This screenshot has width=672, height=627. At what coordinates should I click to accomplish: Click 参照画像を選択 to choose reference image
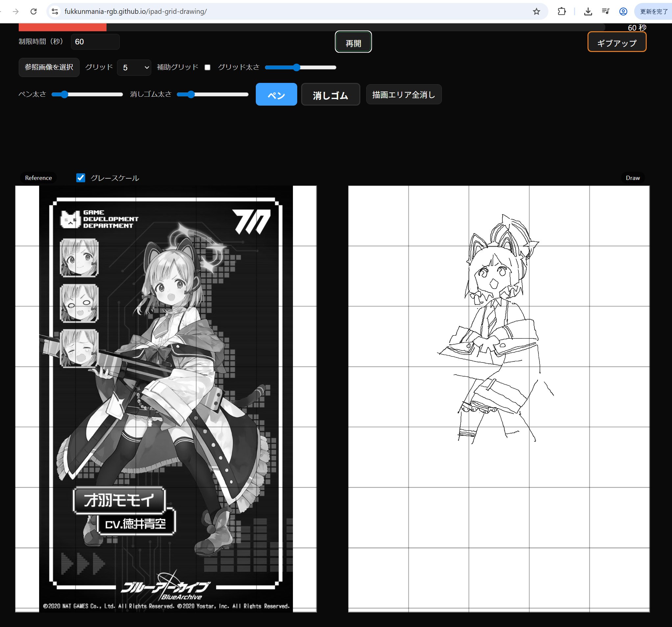pyautogui.click(x=49, y=67)
